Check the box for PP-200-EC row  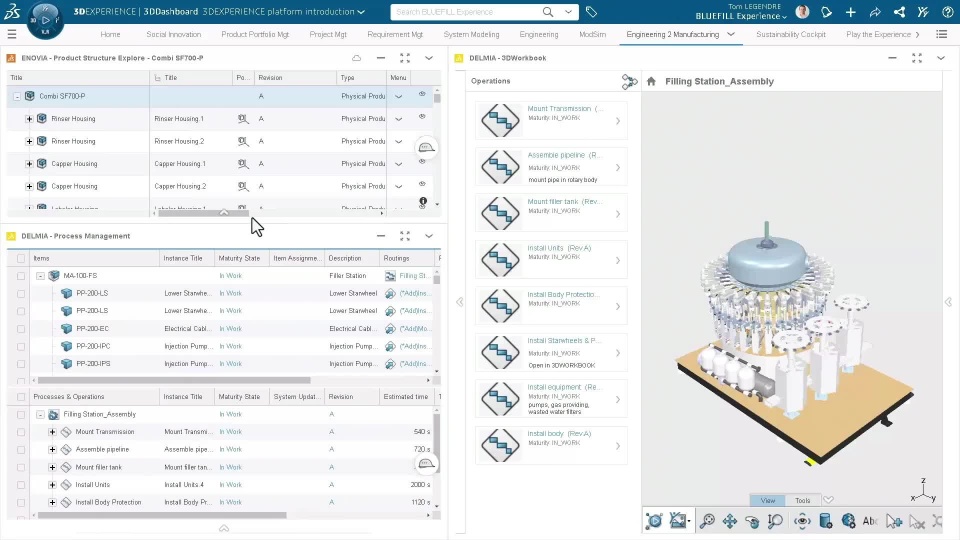[21, 329]
